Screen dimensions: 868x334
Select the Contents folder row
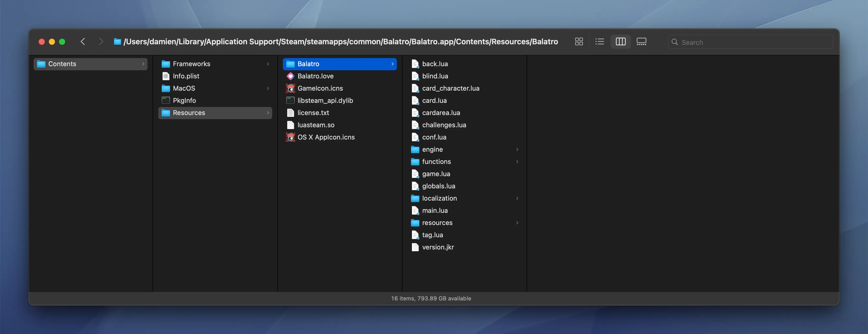pyautogui.click(x=90, y=64)
